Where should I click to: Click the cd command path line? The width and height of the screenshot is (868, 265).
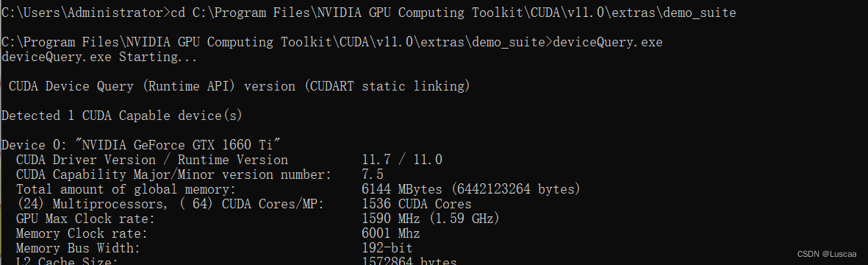coord(369,13)
